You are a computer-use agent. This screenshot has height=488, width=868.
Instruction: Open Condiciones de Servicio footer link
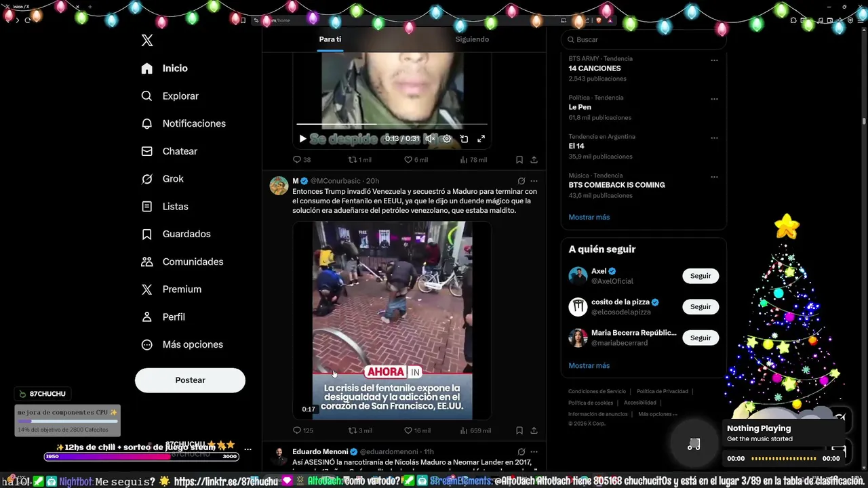point(597,391)
